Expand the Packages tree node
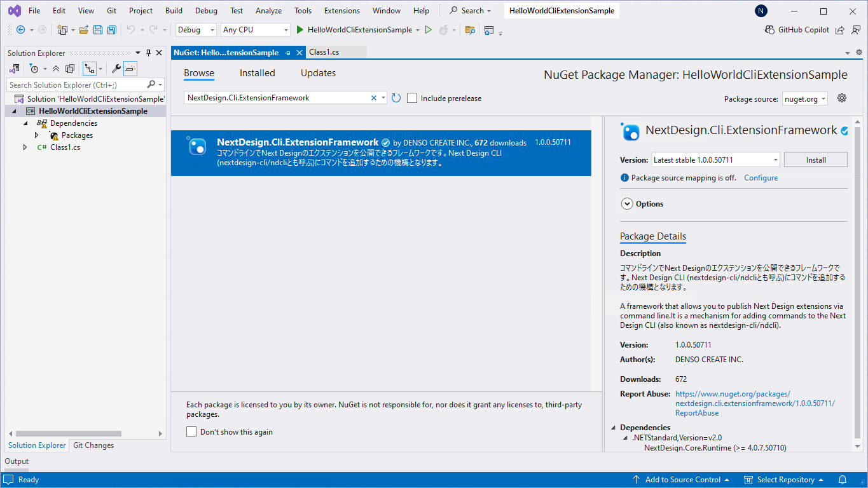This screenshot has height=488, width=868. pos(36,135)
